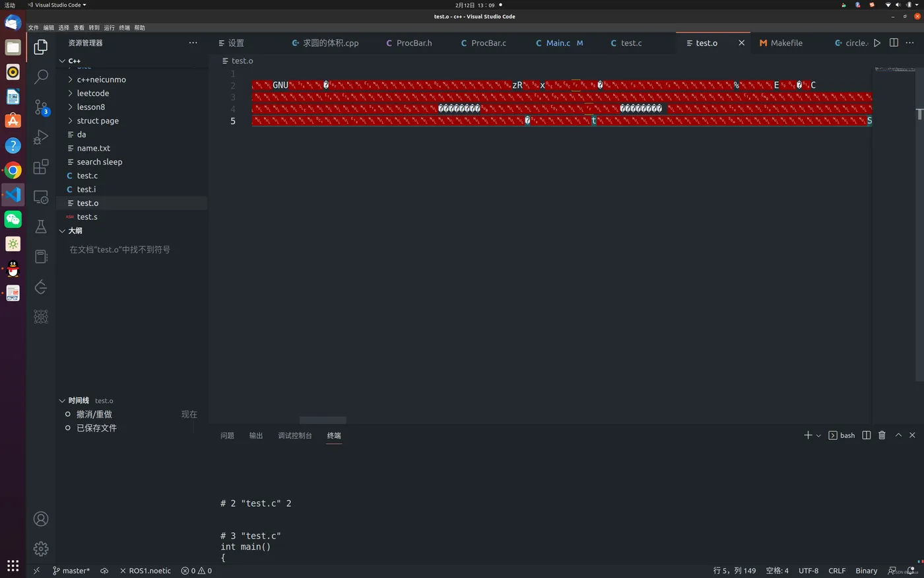Image resolution: width=924 pixels, height=578 pixels.
Task: Close the test.o editor tab
Action: (741, 43)
